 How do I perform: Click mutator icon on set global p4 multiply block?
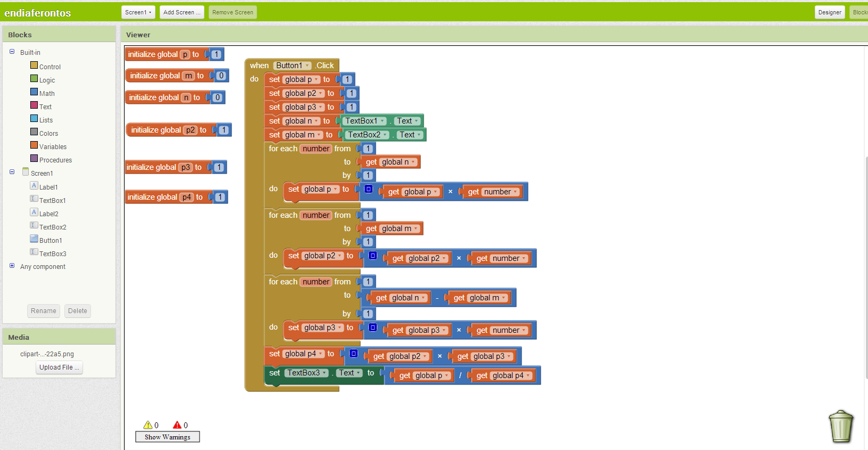(x=353, y=353)
